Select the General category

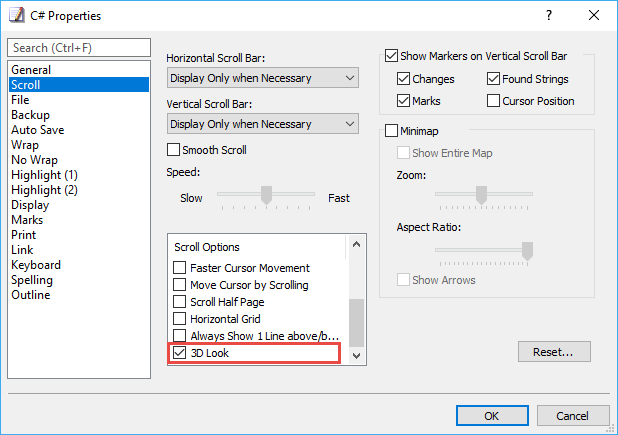coord(79,70)
